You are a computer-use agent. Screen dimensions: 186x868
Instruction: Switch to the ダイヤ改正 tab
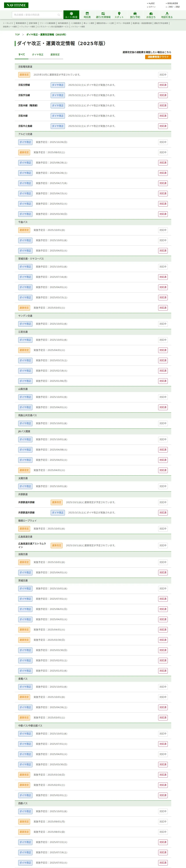tap(38, 55)
